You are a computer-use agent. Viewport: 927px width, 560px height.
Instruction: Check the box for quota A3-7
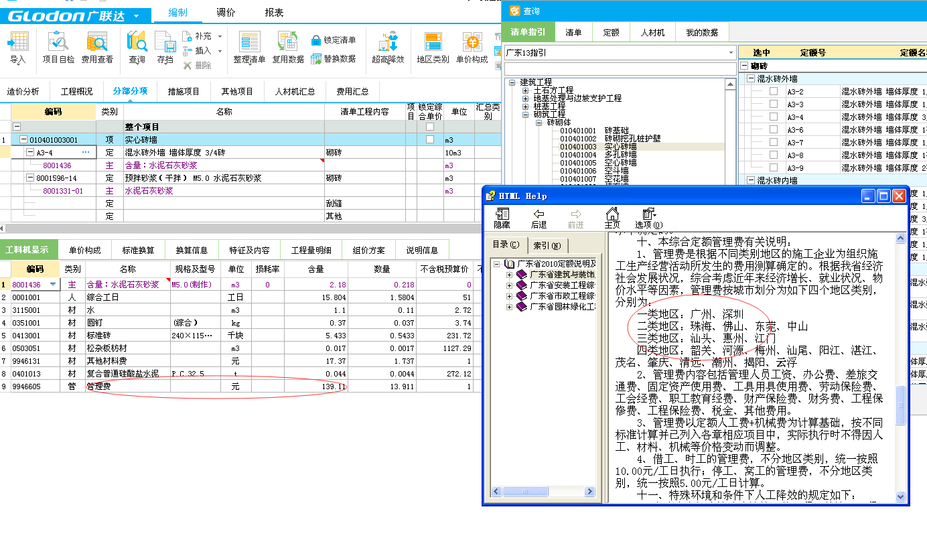[774, 142]
